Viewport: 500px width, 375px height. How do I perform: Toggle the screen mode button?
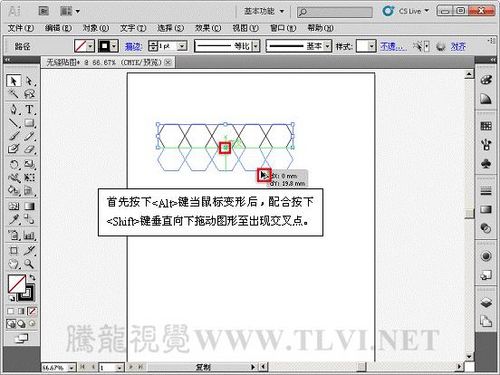pyautogui.click(x=21, y=339)
